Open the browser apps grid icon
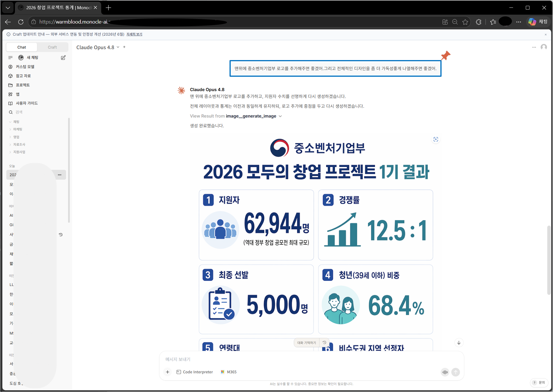Viewport: 553px width, 392px height. (x=445, y=22)
